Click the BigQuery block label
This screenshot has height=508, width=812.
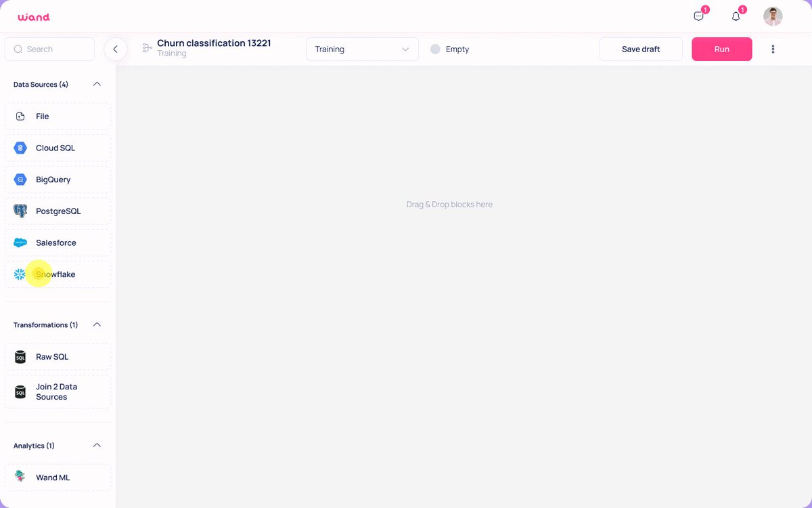[x=53, y=179]
